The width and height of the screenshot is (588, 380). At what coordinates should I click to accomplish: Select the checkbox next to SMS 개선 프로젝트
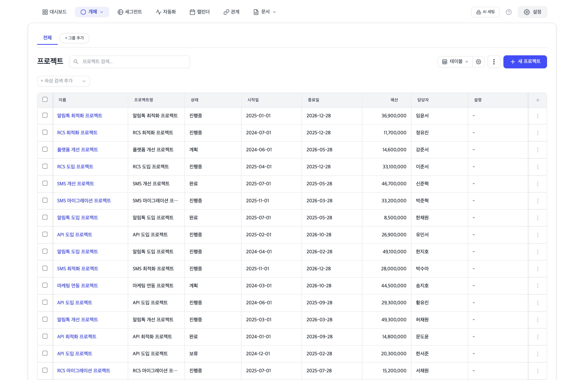pyautogui.click(x=45, y=183)
